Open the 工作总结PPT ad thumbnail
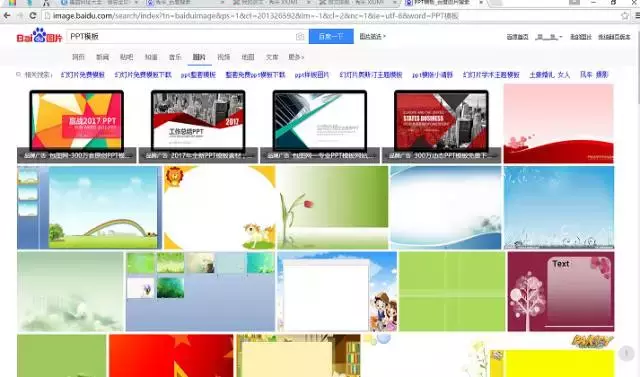This screenshot has width=640, height=377. click(198, 124)
